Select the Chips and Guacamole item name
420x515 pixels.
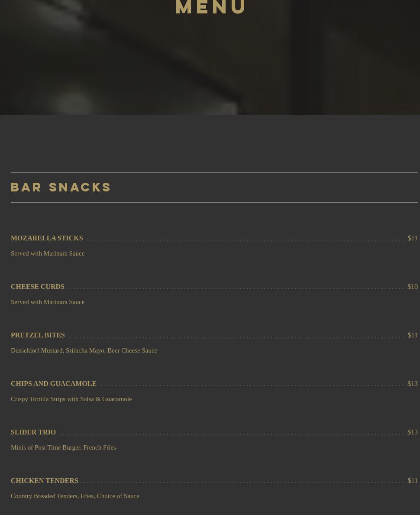point(54,384)
